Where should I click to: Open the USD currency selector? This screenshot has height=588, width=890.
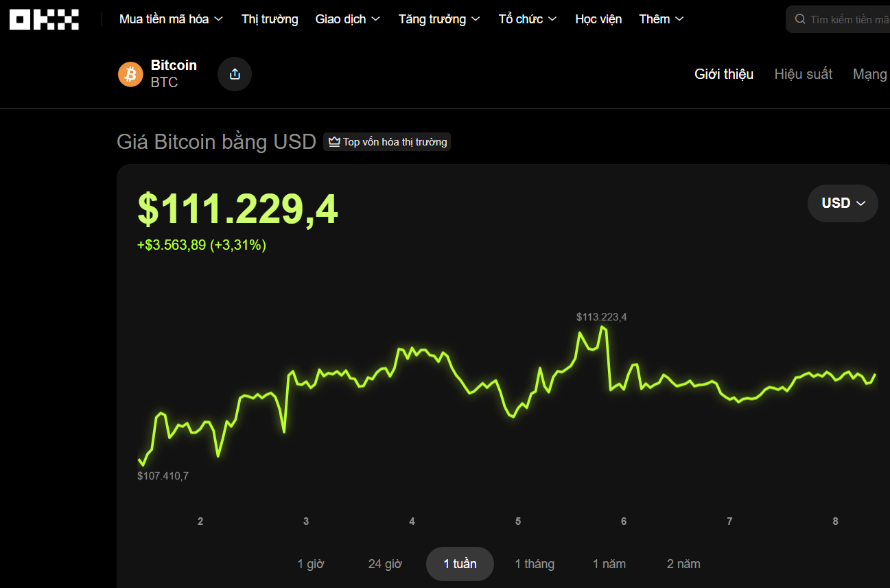click(843, 203)
